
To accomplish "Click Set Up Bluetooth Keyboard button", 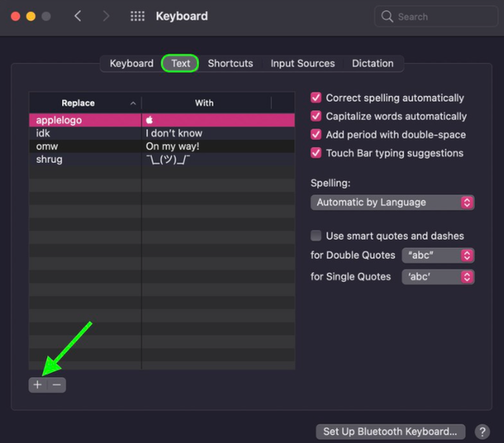I will click(x=391, y=431).
